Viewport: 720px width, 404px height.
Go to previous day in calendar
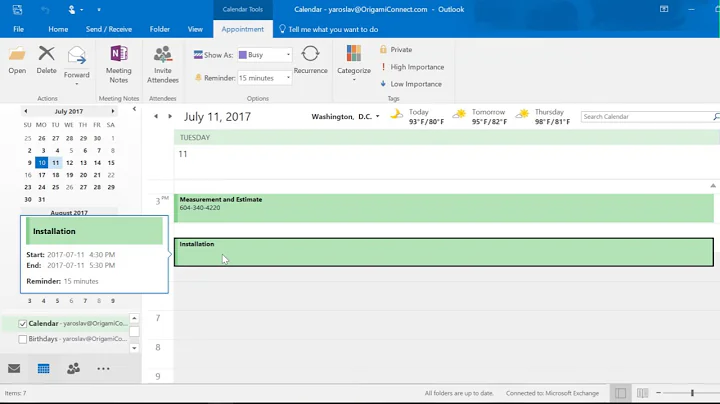[x=156, y=117]
